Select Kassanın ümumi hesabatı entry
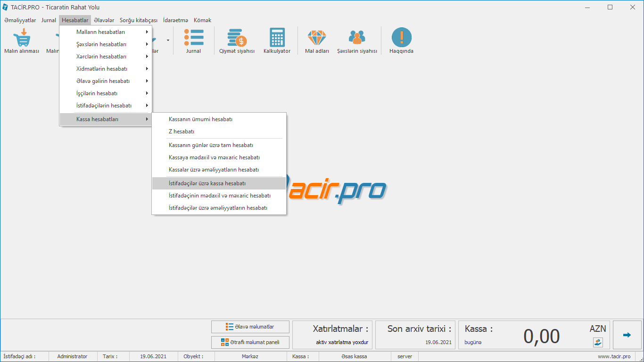This screenshot has width=644, height=362. 200,119
